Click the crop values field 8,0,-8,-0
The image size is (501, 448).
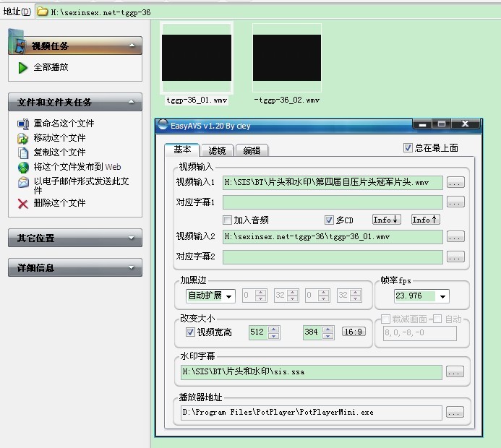point(420,333)
